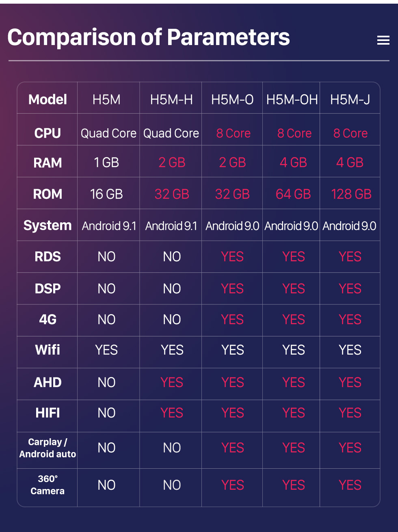Click the Model header cell
The height and width of the screenshot is (532, 398).
pyautogui.click(x=48, y=99)
